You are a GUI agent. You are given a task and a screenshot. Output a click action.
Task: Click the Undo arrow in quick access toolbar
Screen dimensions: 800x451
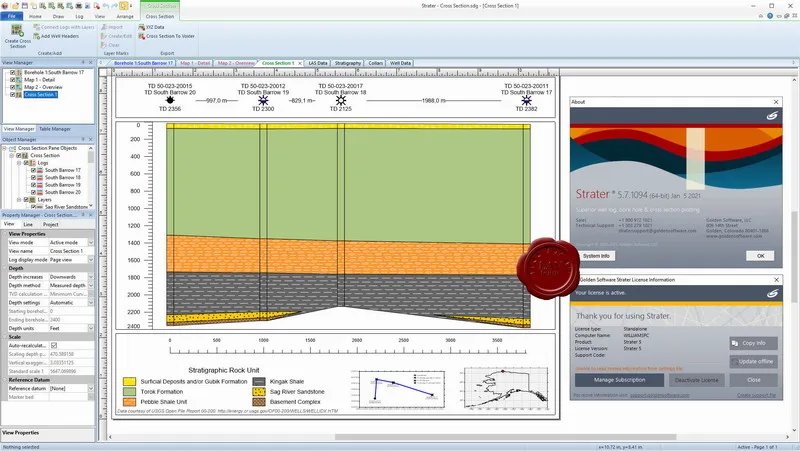[106, 6]
